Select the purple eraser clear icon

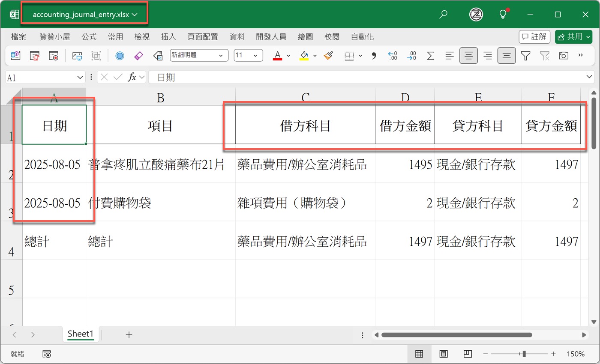[138, 55]
